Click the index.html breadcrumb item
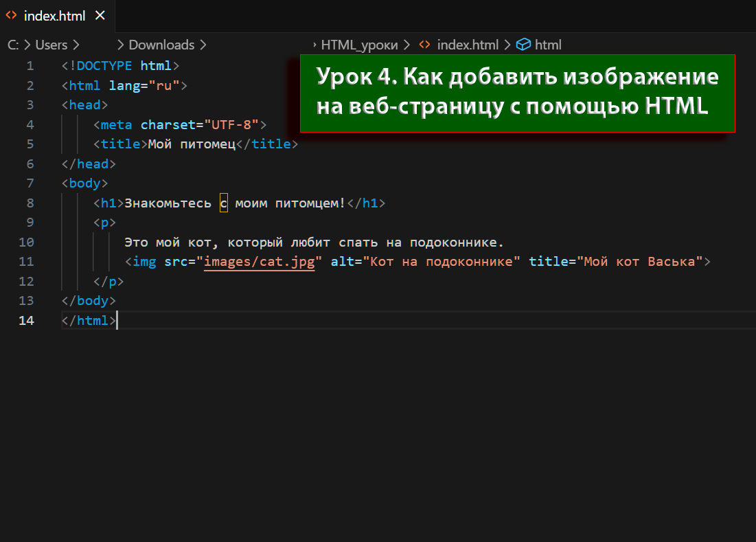This screenshot has height=542, width=756. [468, 45]
